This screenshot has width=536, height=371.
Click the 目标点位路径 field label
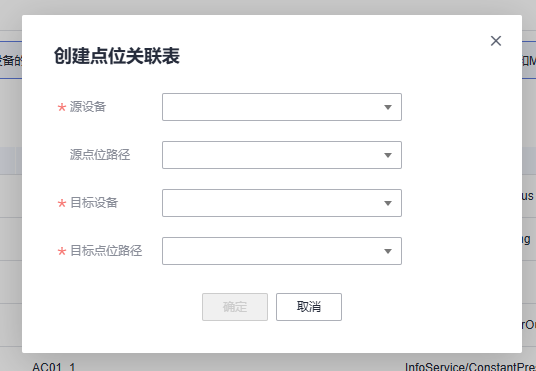[106, 251]
